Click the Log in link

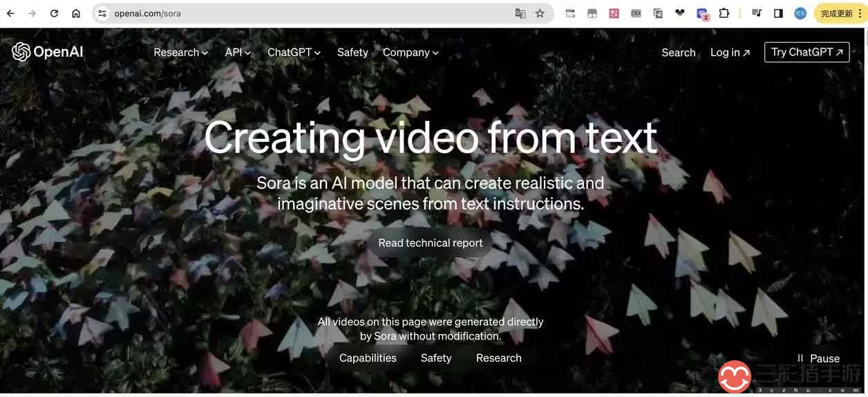coord(730,53)
